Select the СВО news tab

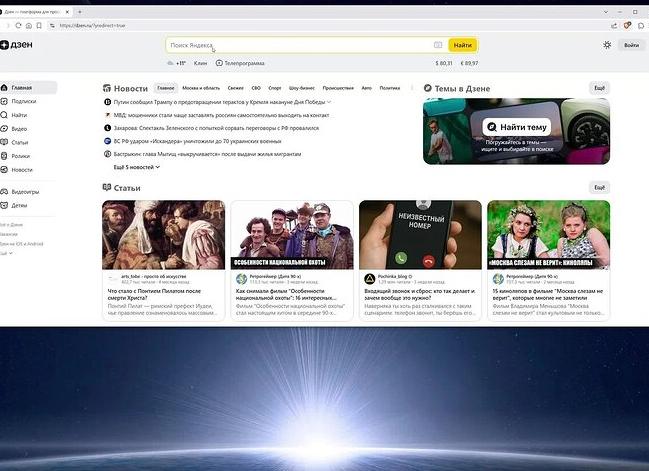coord(256,88)
